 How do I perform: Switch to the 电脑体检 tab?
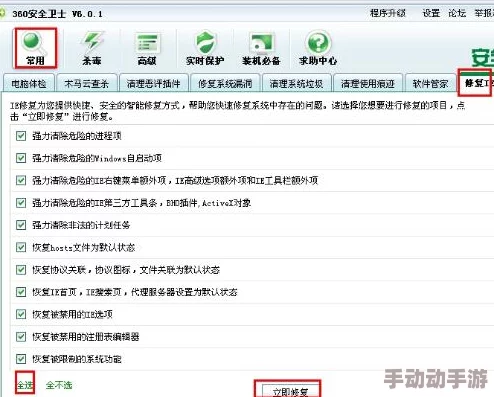pos(29,83)
